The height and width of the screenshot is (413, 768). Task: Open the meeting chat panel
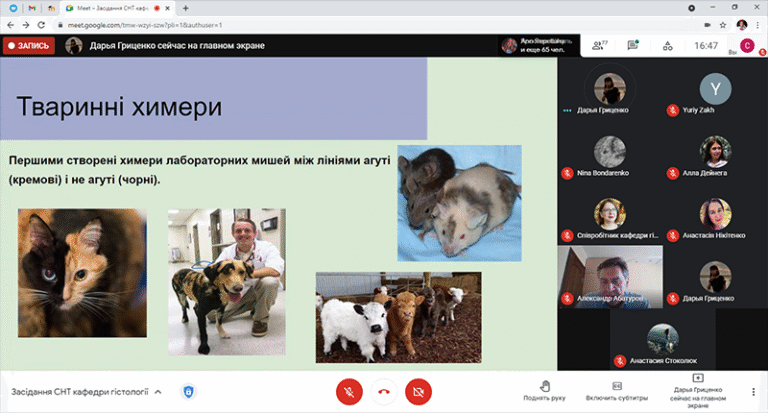tap(633, 45)
